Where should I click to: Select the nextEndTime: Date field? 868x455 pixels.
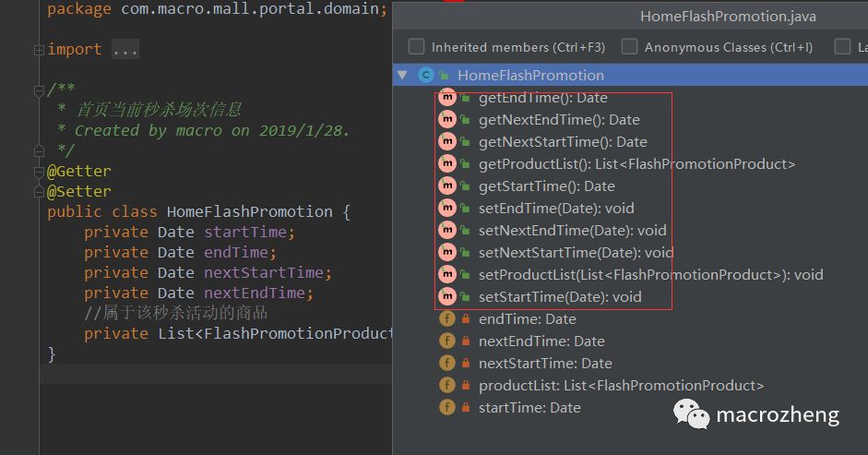coord(542,341)
